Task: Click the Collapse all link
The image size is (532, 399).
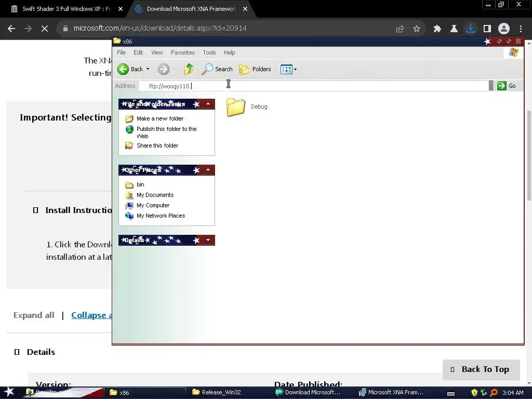Action: pos(91,315)
